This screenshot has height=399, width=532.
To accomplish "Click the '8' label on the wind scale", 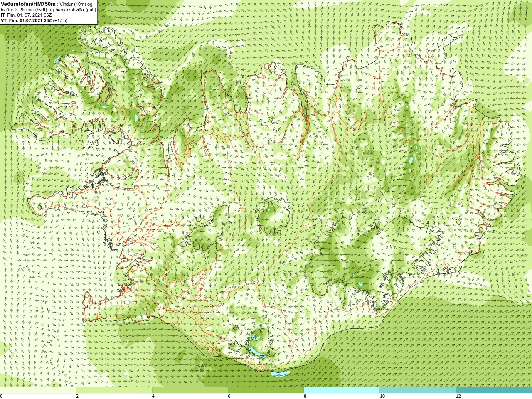I will [x=305, y=396].
